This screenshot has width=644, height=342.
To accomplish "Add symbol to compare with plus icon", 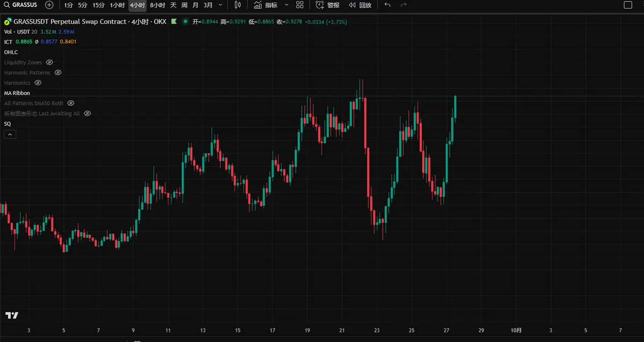I will [x=49, y=5].
